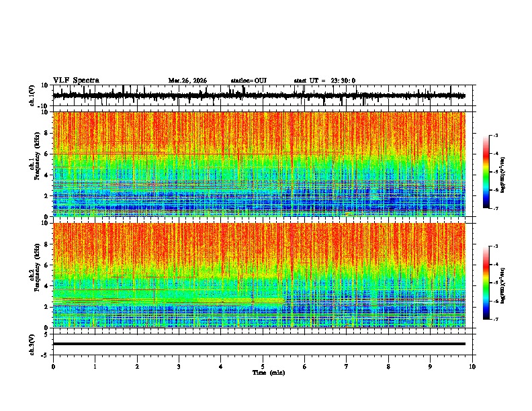Click the '5' tick on ch.3(V) axis
Image resolution: width=532 pixels, height=411 pixels.
coord(46,334)
